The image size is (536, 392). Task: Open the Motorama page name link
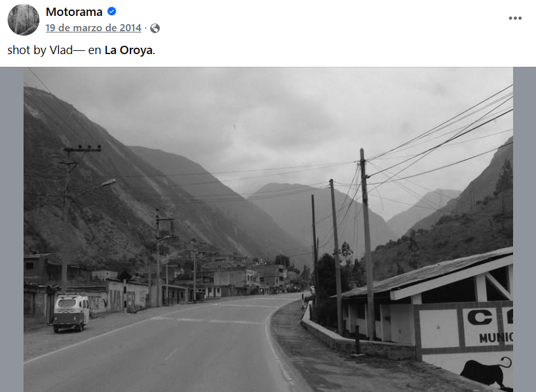(74, 12)
